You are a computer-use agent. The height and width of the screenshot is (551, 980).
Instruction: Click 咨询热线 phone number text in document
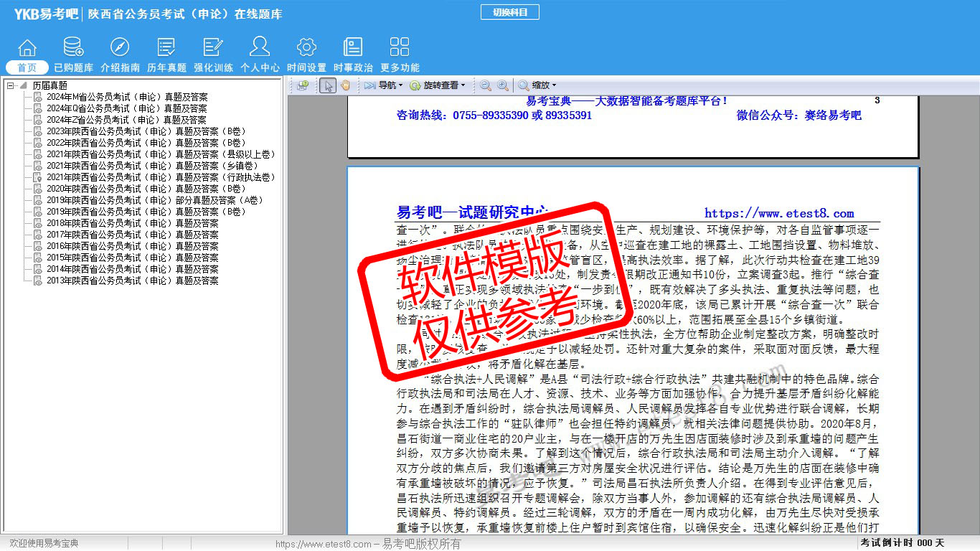pos(494,115)
